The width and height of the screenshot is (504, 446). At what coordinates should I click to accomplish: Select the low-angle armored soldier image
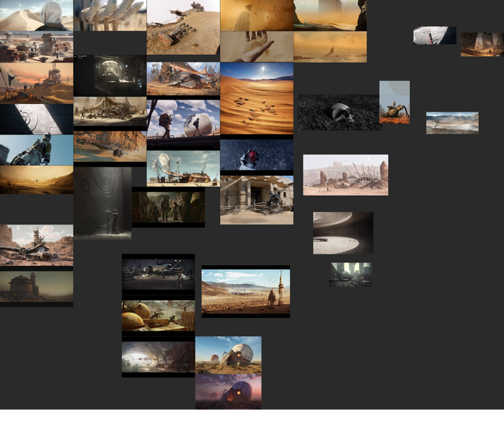(36, 150)
